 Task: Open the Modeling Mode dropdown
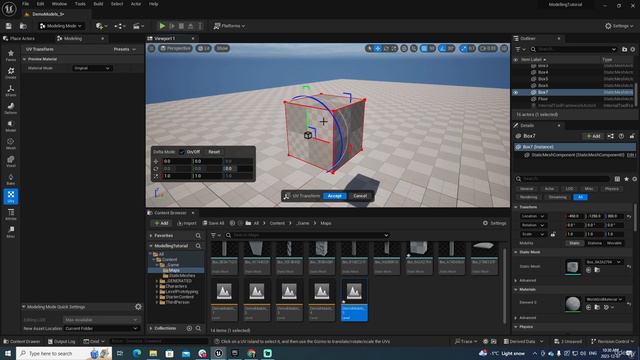coord(61,26)
